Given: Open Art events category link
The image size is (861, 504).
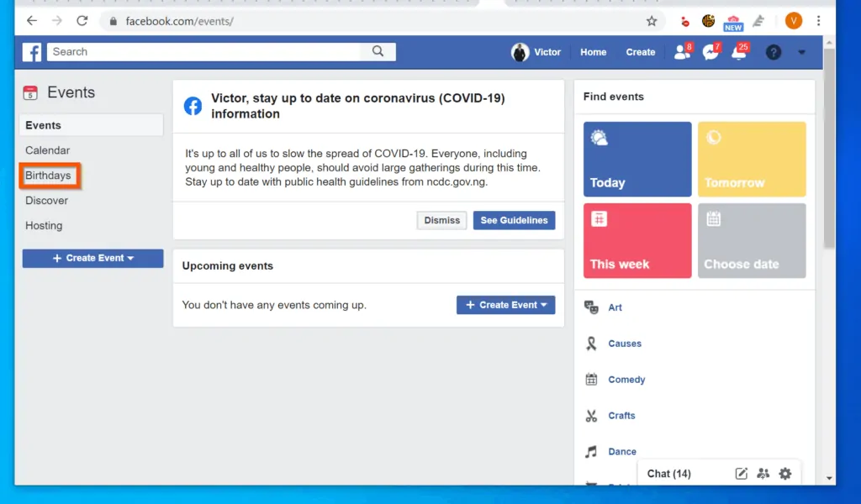Looking at the screenshot, I should [x=615, y=307].
